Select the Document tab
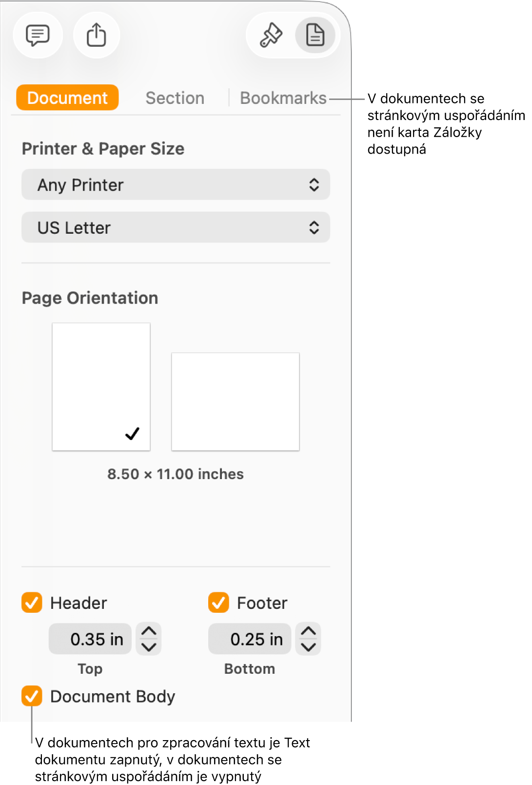Screen dimensions: 532x785 pyautogui.click(x=67, y=98)
